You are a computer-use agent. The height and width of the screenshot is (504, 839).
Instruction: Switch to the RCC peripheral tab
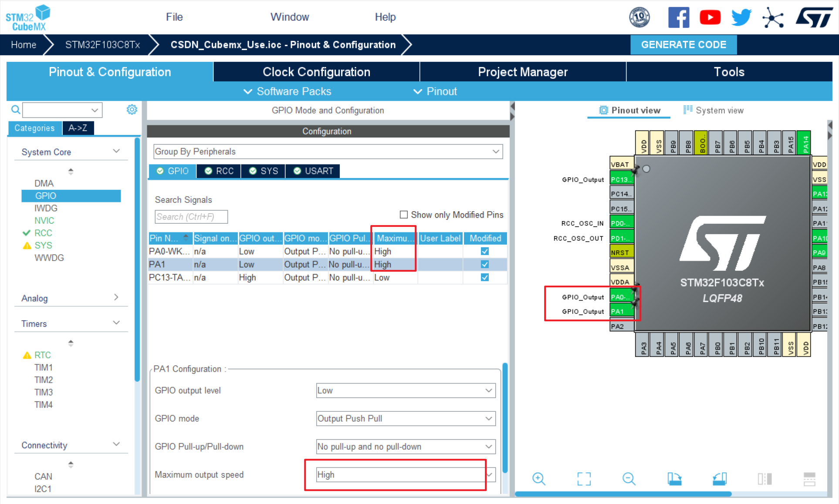tap(219, 171)
